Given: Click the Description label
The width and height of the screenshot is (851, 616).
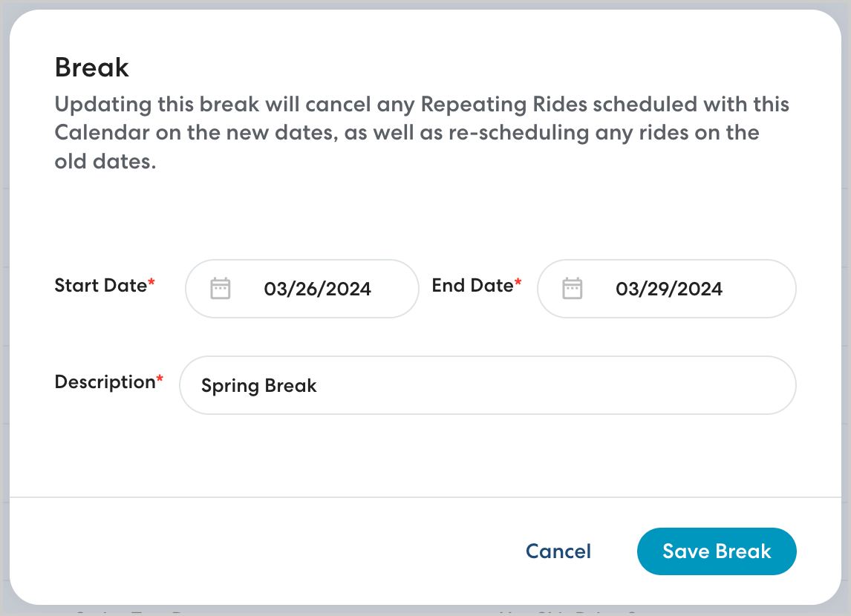Looking at the screenshot, I should point(104,382).
